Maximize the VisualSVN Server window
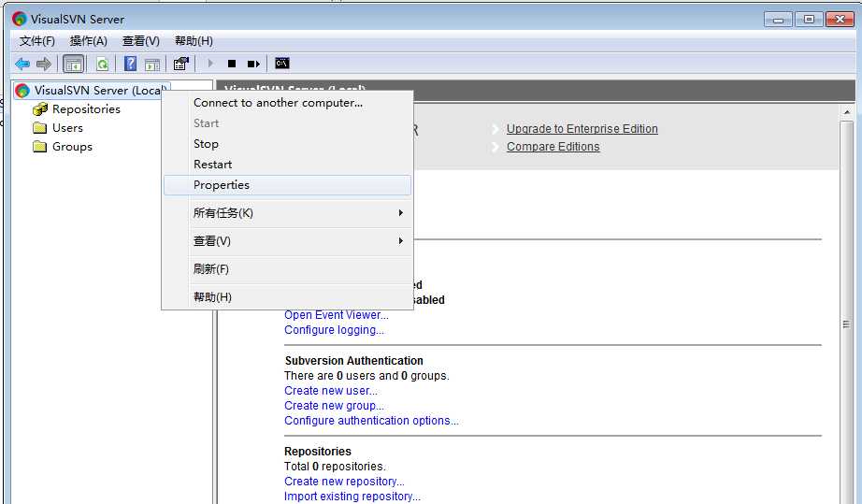The height and width of the screenshot is (504, 862). point(809,20)
